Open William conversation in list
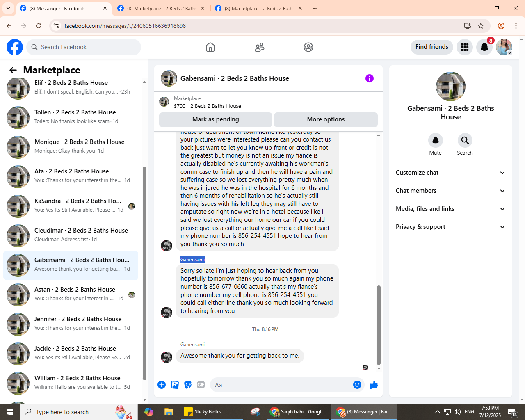 pos(71,383)
